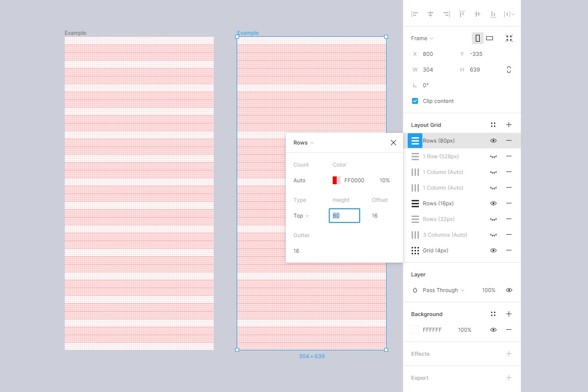Add a new layout grid
Image resolution: width=588 pixels, height=392 pixels.
pos(509,125)
